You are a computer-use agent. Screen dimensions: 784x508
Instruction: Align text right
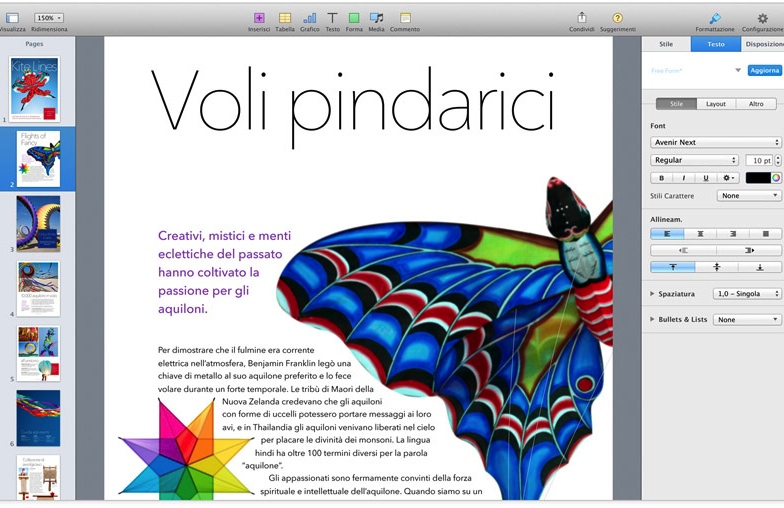[732, 234]
